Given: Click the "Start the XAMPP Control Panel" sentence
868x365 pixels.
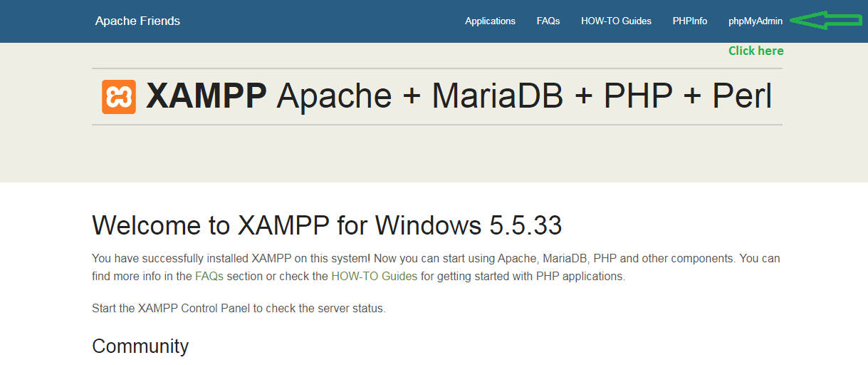Looking at the screenshot, I should click(239, 309).
